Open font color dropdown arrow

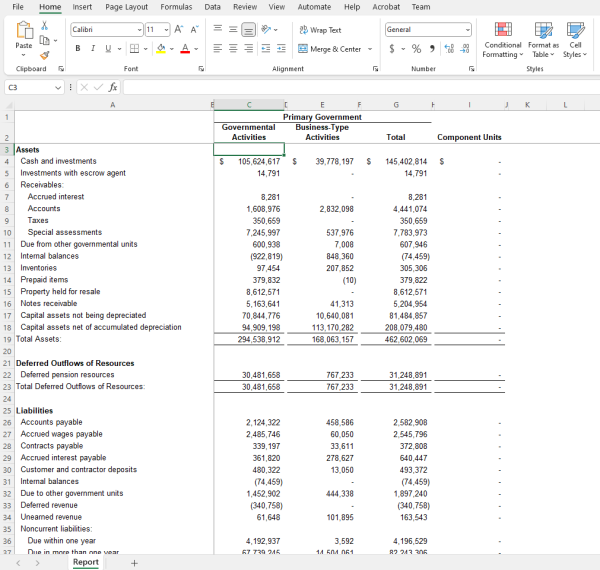196,49
